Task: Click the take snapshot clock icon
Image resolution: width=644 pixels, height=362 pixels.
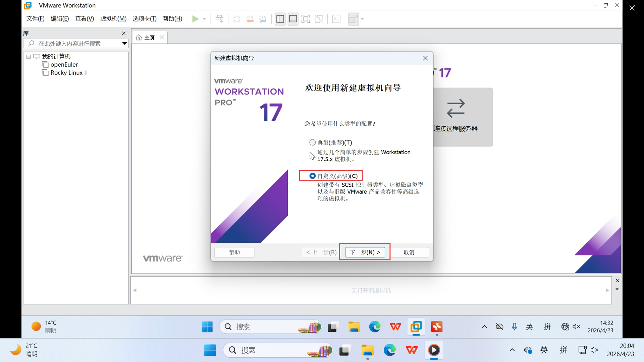Action: tap(236, 19)
